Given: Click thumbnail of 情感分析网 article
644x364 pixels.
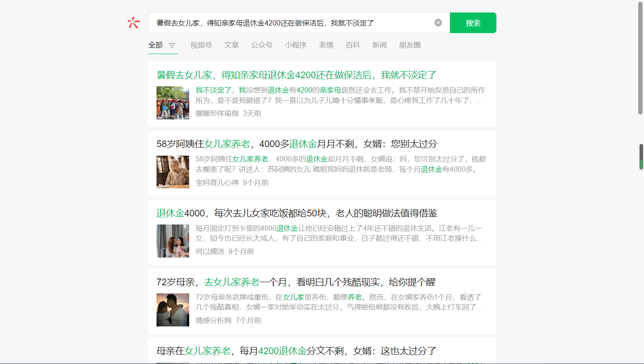Looking at the screenshot, I should [173, 310].
